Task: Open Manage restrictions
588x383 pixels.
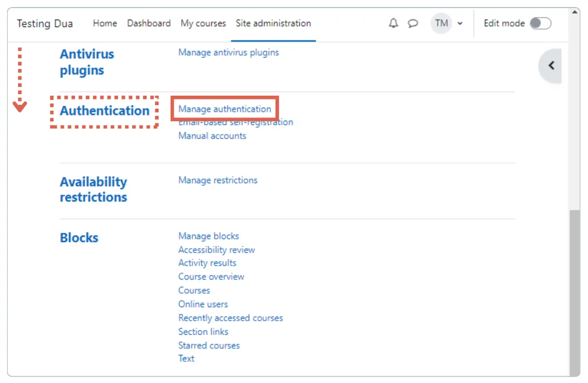Action: click(x=218, y=180)
